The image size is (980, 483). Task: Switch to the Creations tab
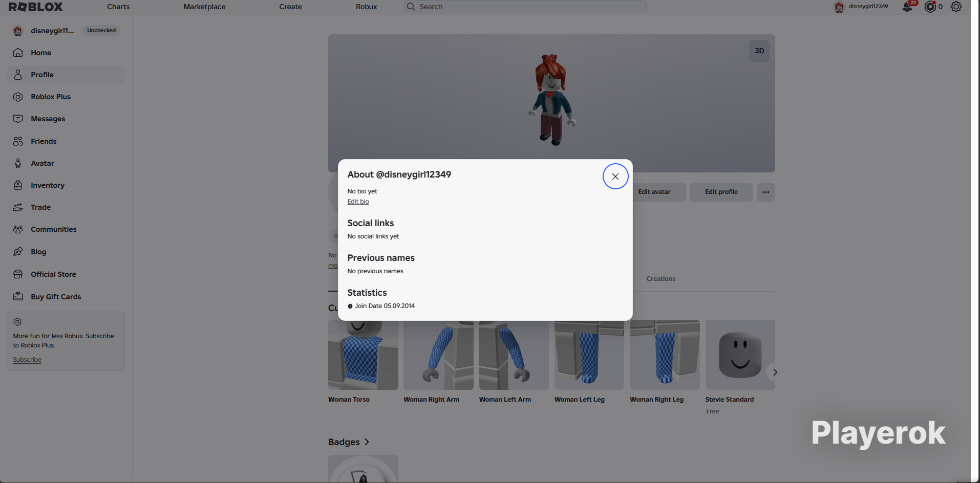click(x=661, y=279)
